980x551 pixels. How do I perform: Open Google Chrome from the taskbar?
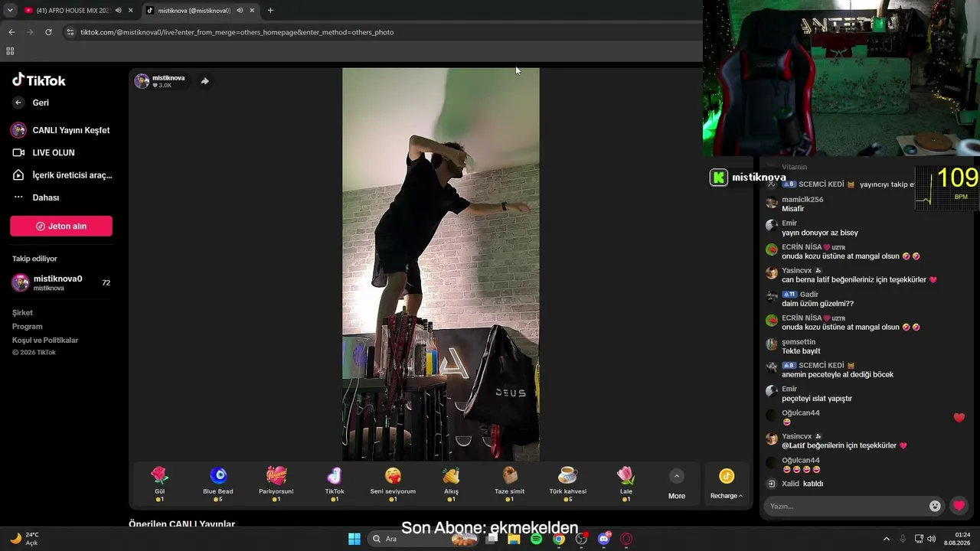pos(559,539)
